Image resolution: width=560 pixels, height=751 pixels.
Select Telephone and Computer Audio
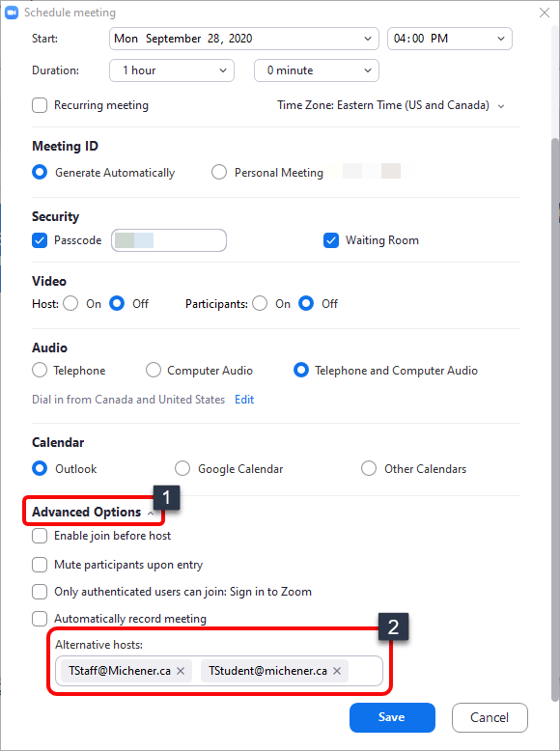[301, 371]
